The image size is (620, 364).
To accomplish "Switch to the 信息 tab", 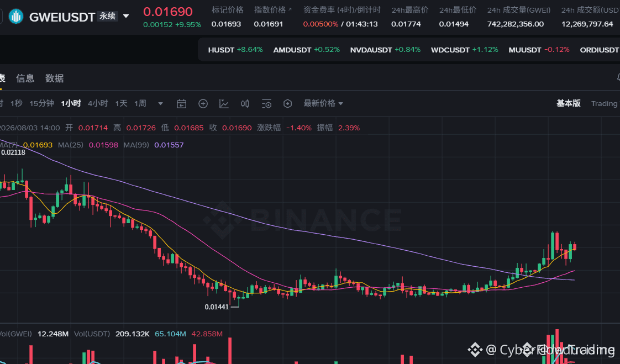I will pos(25,78).
